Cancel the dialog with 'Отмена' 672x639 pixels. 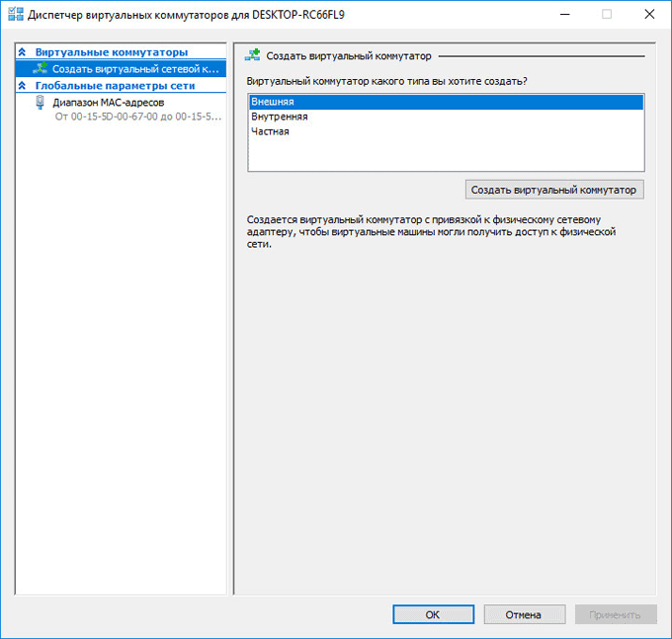point(524,614)
